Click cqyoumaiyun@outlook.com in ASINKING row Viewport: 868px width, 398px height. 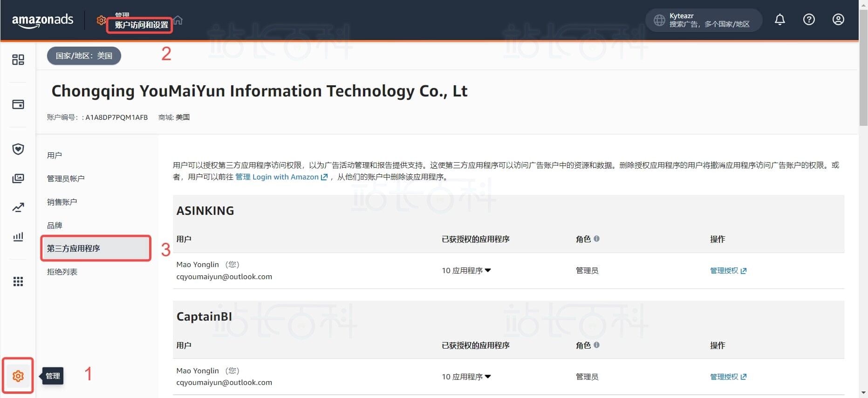224,277
